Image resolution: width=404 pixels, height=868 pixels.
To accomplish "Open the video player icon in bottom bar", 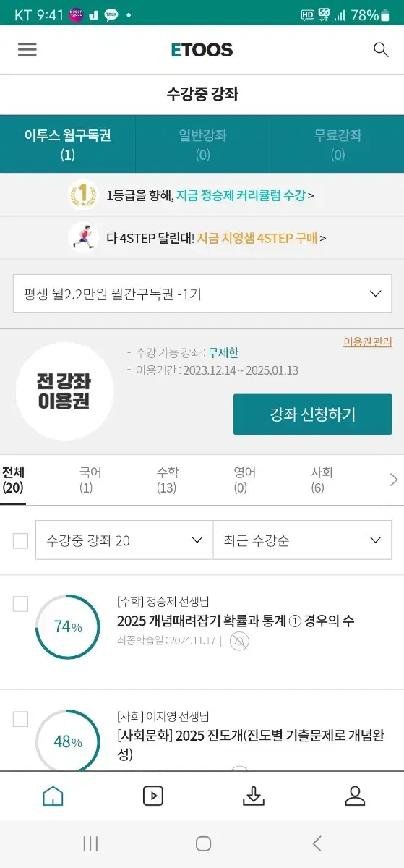I will point(152,796).
